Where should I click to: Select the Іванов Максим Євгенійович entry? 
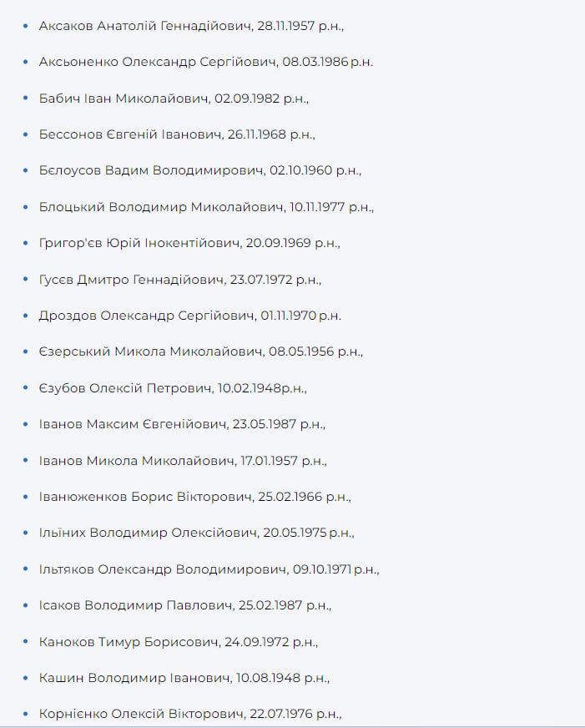(182, 424)
